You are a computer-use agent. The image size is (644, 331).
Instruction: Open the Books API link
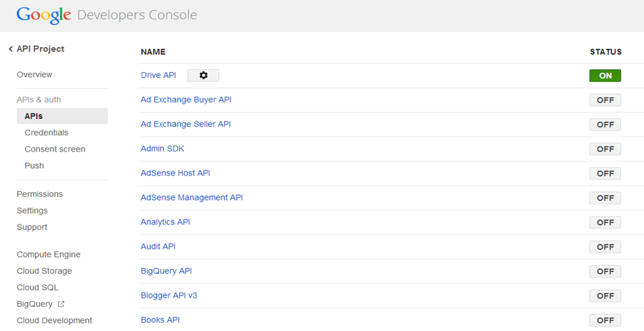click(x=160, y=320)
